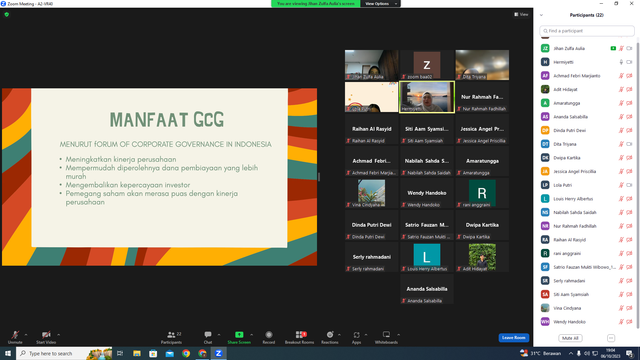Viewport: 640px width, 360px height.
Task: Open the View Options dropdown
Action: coord(381,4)
